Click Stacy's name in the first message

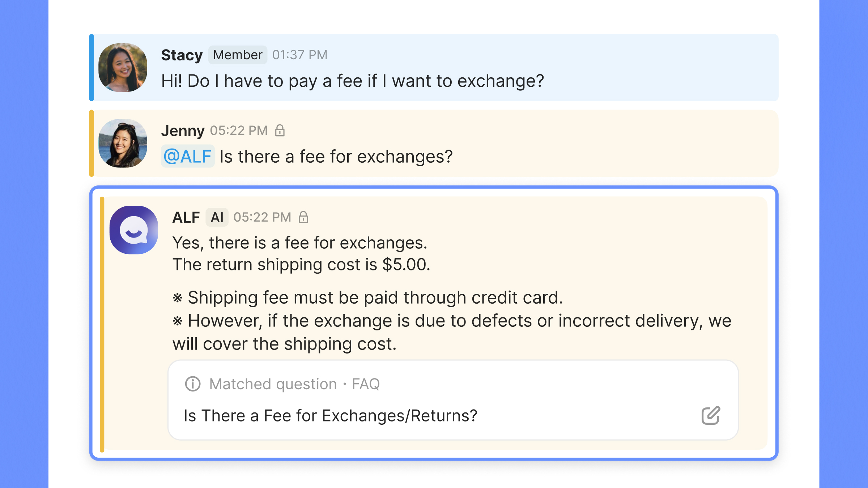pos(182,55)
